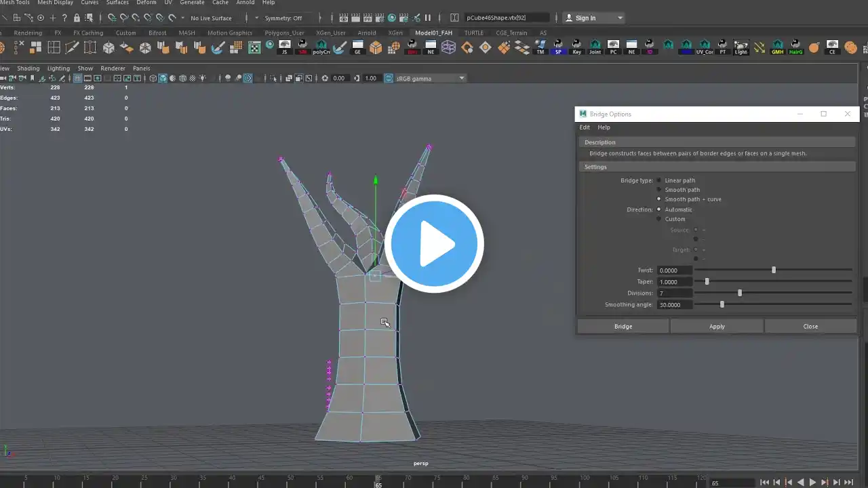Click the JS shelf script icon
868x488 pixels.
[285, 47]
